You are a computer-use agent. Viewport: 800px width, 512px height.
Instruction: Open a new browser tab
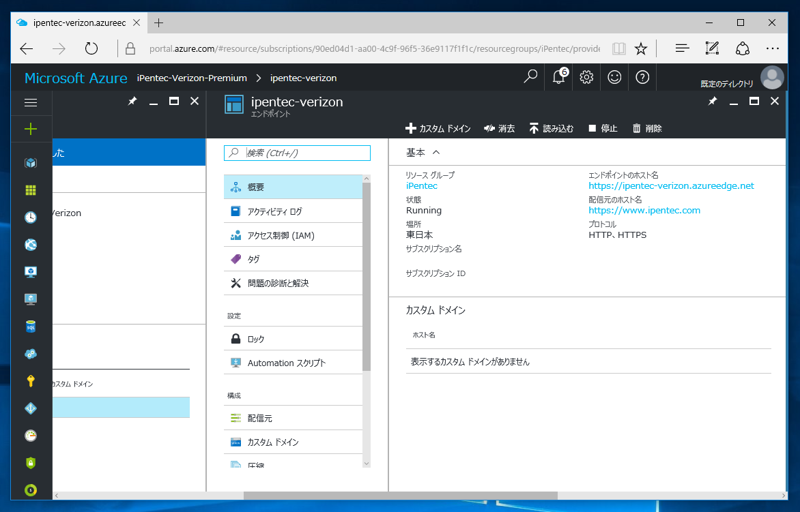[159, 23]
